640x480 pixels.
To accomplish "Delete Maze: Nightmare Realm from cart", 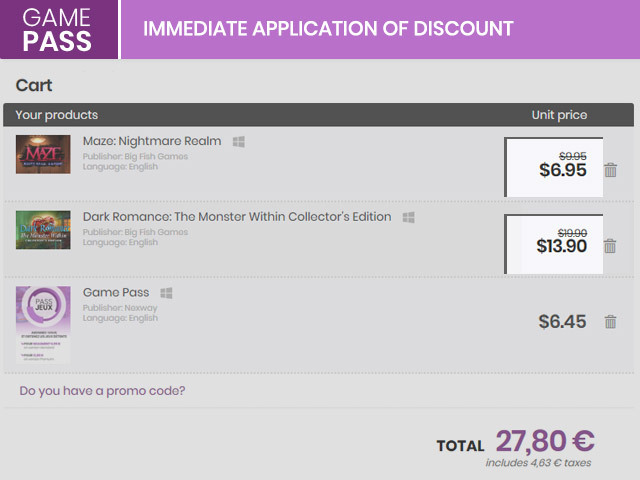I will coord(610,170).
